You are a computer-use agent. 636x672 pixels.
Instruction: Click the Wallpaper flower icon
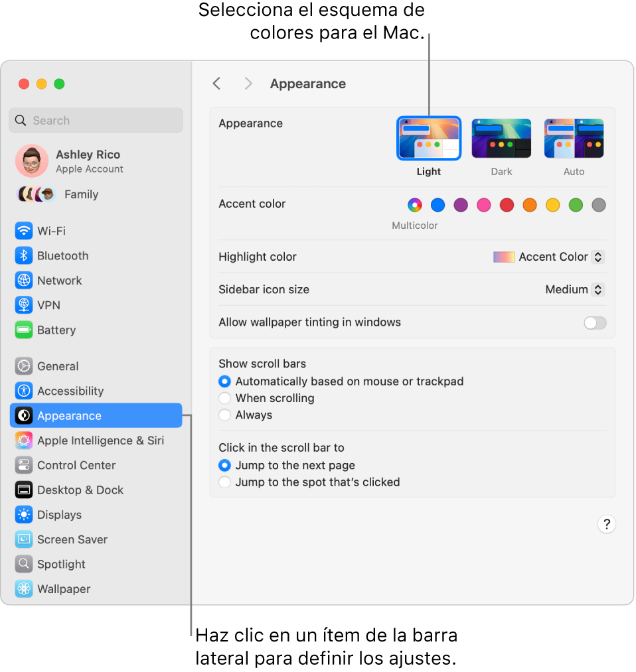24,589
